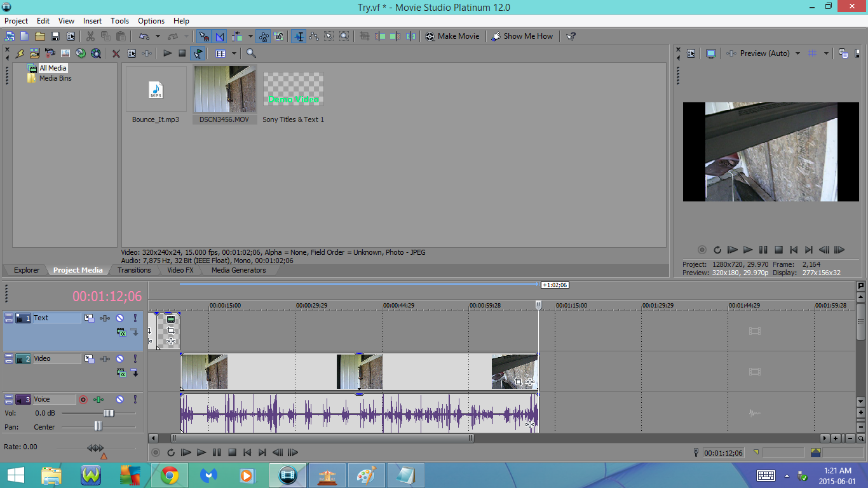This screenshot has height=488, width=868.
Task: Open the What's This help tool
Action: tap(571, 36)
